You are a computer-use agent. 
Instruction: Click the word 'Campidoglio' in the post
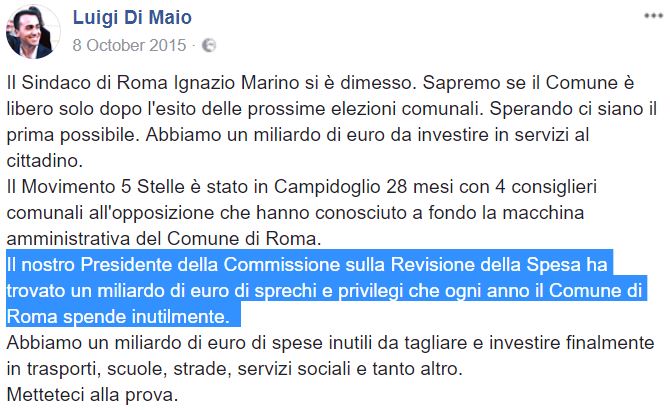[x=327, y=187]
